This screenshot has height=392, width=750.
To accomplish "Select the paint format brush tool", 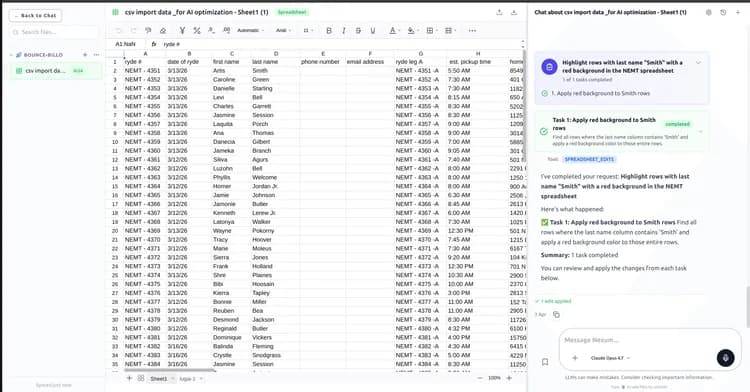I will 148,31.
